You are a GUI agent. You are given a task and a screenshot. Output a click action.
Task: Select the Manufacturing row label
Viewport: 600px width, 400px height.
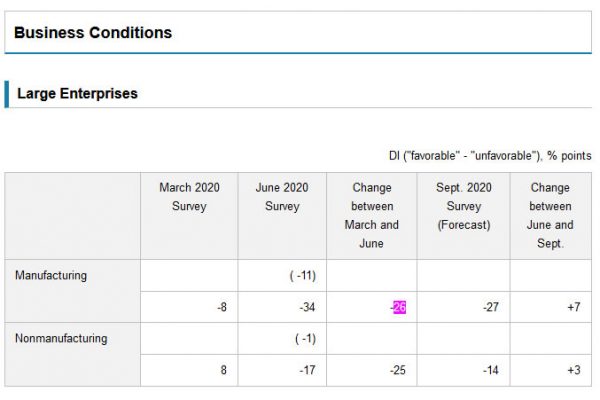point(51,275)
